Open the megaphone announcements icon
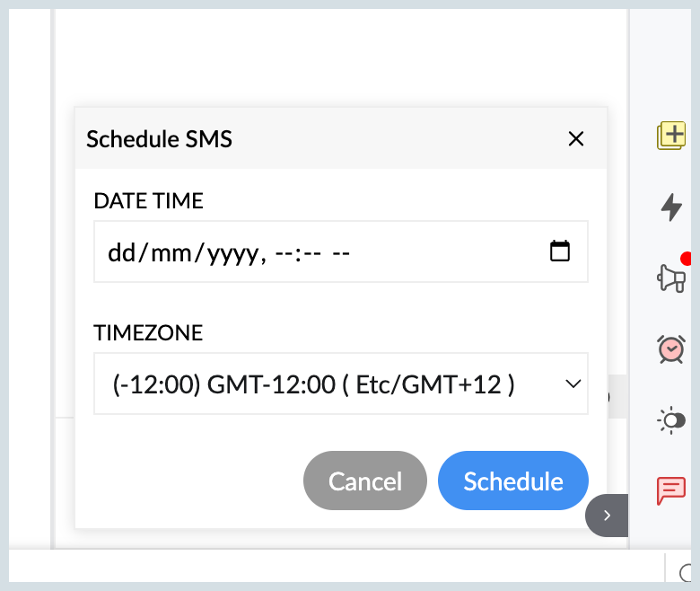The height and width of the screenshot is (591, 700). click(x=671, y=278)
